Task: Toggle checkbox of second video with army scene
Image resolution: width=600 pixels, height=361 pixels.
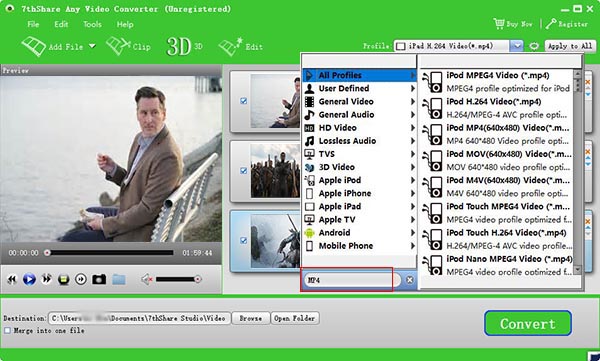Action: (243, 170)
